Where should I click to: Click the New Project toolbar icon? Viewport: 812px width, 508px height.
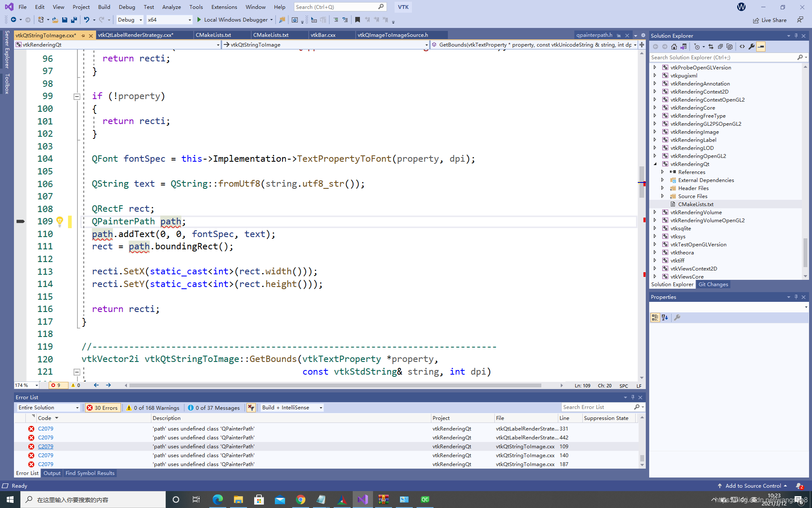click(41, 19)
